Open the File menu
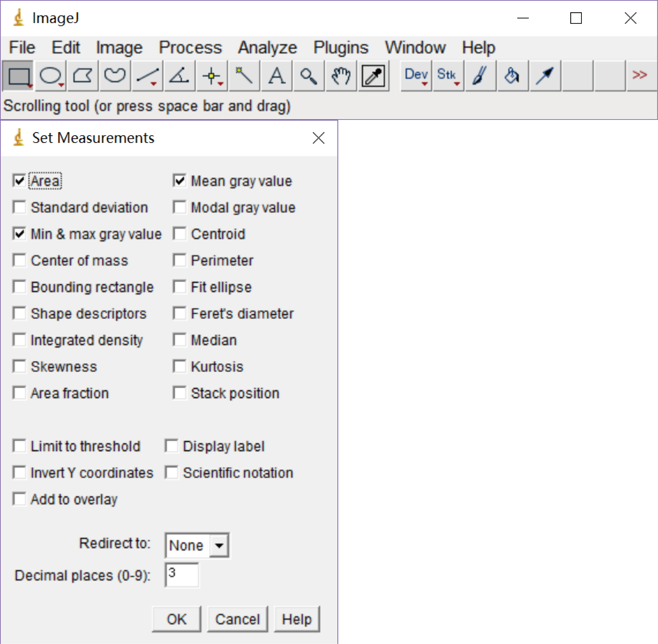 tap(22, 47)
